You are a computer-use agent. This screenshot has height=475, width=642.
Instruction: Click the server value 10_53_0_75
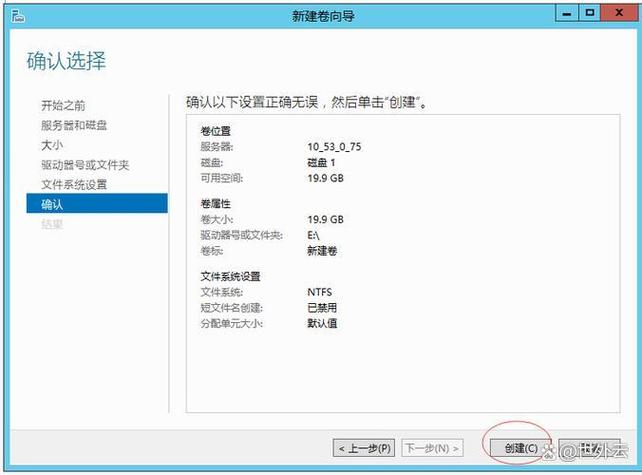pos(334,147)
